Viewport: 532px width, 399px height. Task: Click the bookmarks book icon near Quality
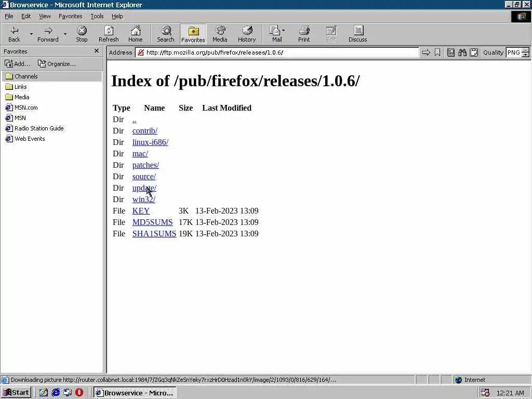pos(450,52)
